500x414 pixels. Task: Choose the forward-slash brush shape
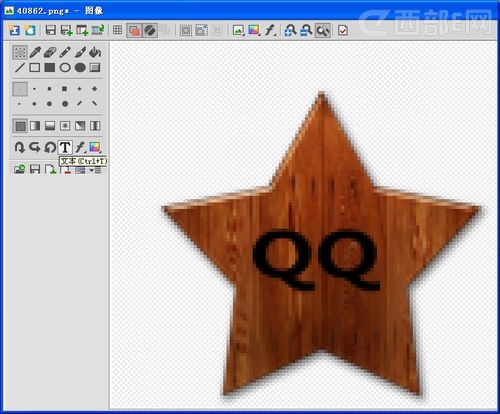point(80,103)
